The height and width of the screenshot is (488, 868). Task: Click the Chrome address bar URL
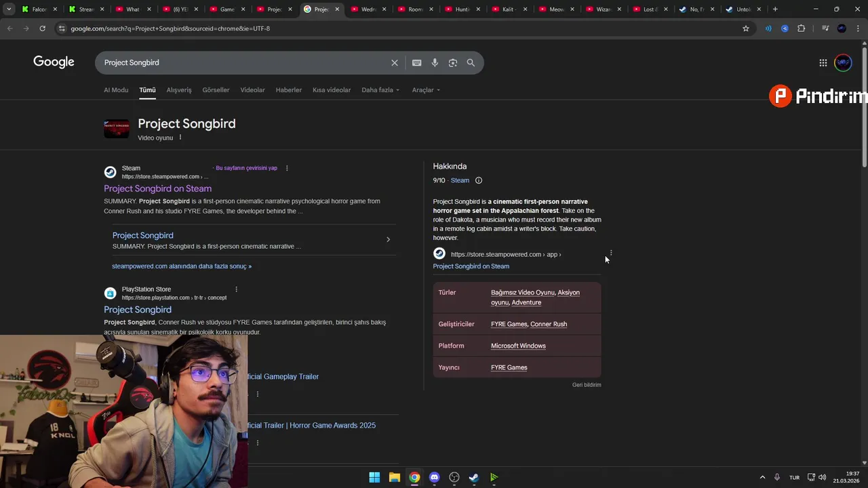[170, 28]
